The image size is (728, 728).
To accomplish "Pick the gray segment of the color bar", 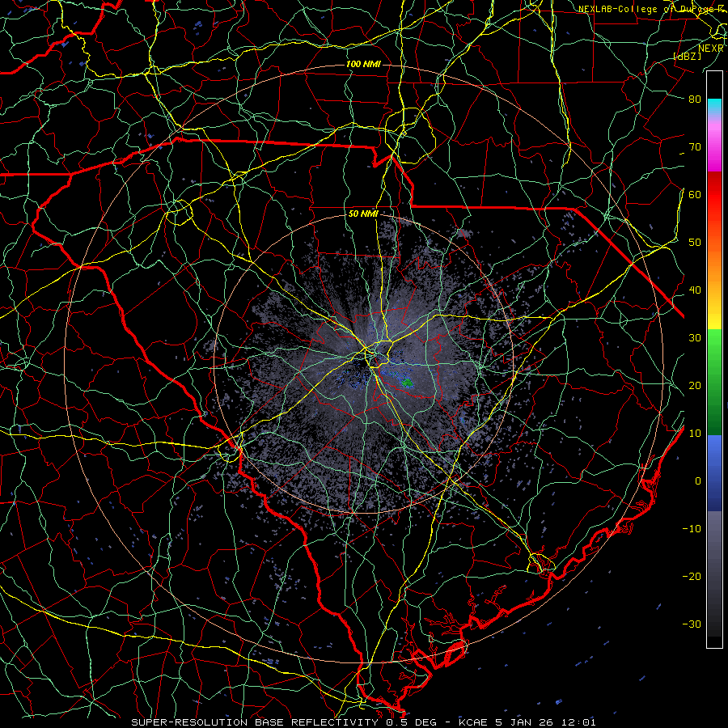I will 714,574.
